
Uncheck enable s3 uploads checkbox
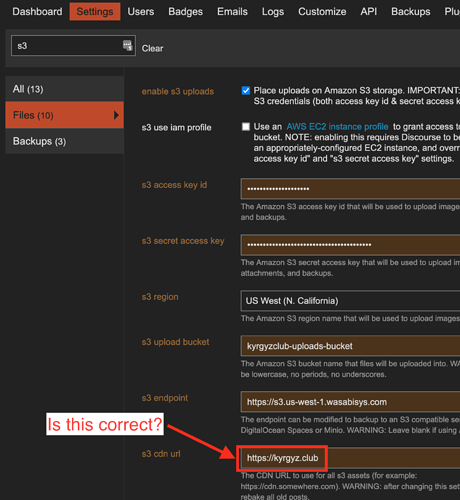coord(246,91)
